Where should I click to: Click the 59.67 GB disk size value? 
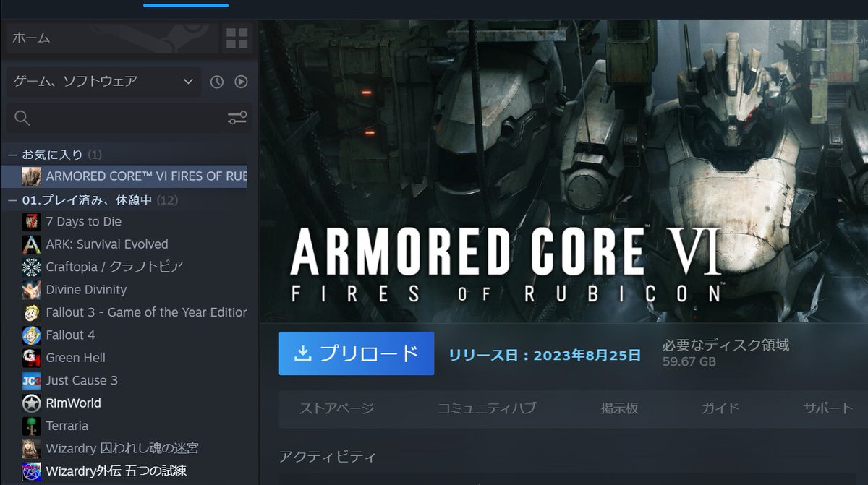click(x=689, y=361)
